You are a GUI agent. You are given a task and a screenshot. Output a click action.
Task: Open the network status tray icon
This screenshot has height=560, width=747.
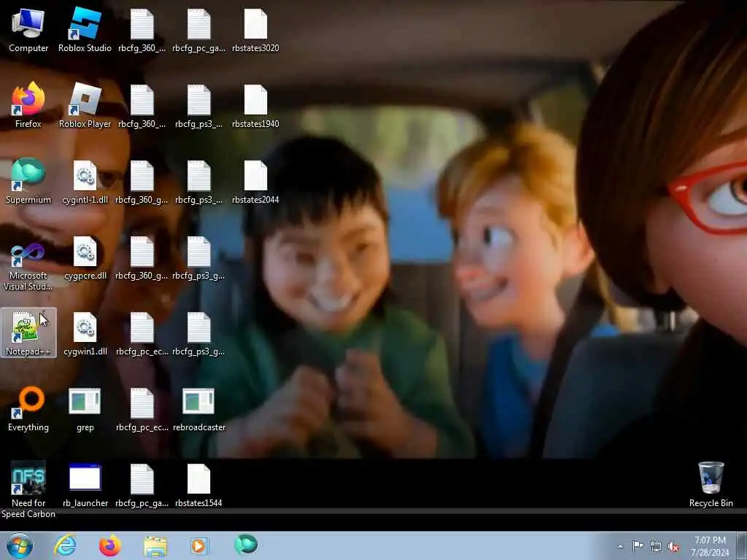[x=656, y=547]
